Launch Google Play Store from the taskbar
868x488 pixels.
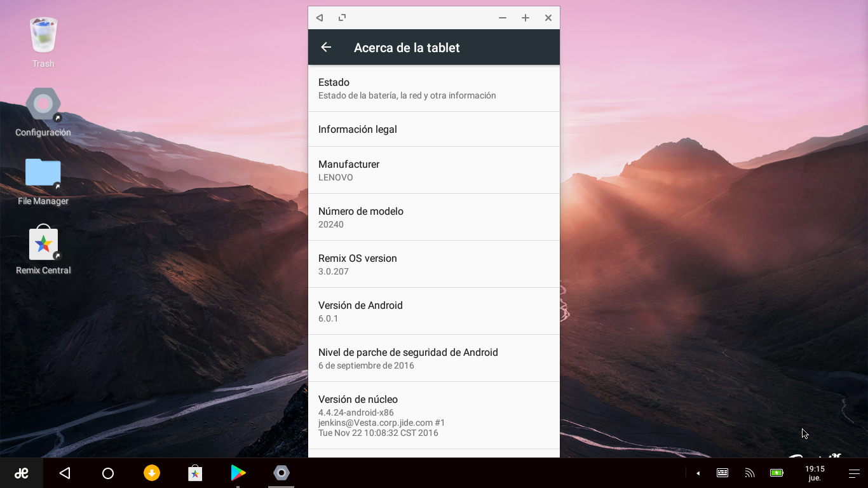[x=238, y=473]
